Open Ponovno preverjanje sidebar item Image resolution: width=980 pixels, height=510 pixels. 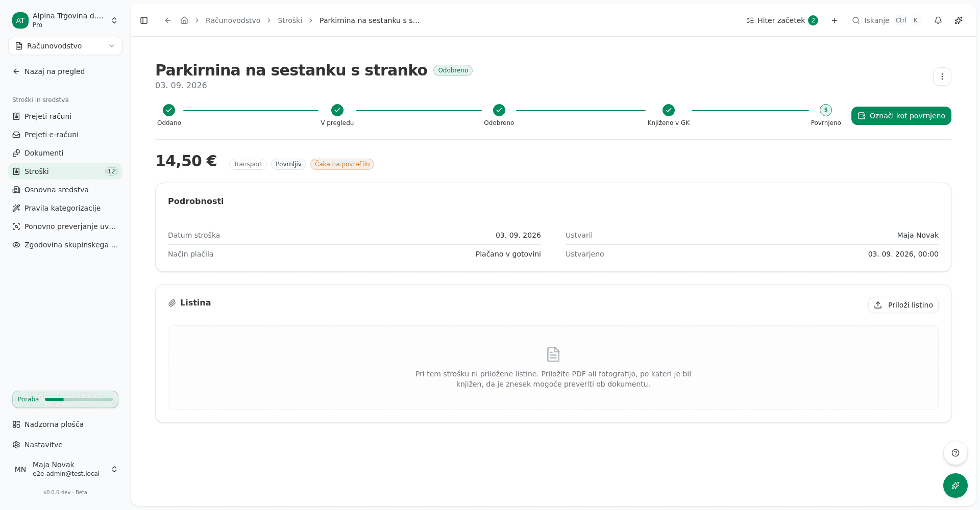click(x=65, y=226)
